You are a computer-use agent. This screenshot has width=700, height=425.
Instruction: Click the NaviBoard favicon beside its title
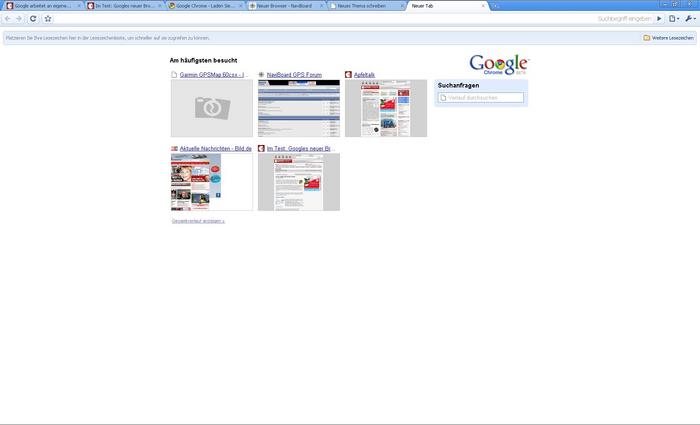coord(261,75)
